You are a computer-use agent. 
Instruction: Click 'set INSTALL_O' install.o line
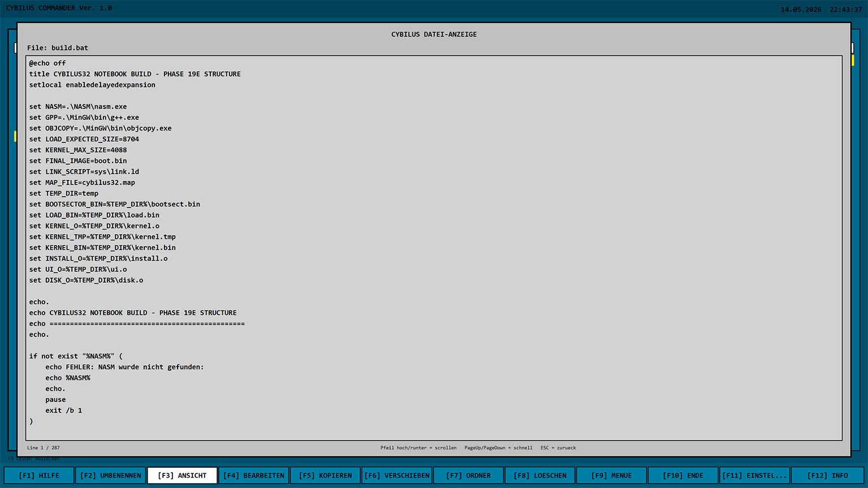pos(98,258)
